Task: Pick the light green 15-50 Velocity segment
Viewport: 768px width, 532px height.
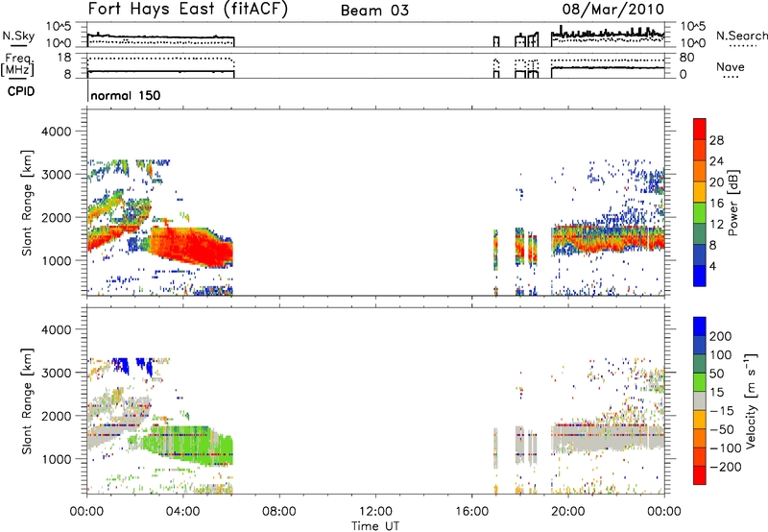Action: coord(700,382)
